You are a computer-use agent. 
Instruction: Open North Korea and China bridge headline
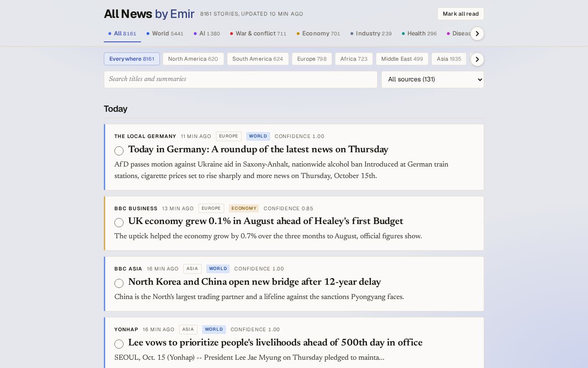[x=254, y=282]
